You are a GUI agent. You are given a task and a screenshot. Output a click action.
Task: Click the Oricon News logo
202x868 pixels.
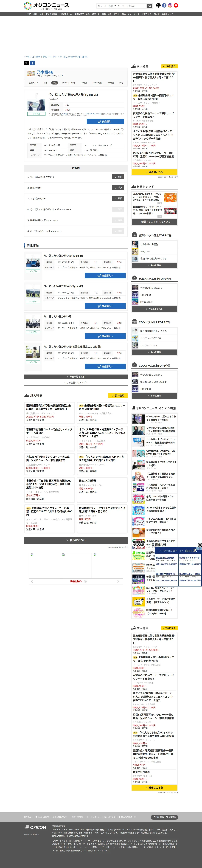(x=46, y=6)
